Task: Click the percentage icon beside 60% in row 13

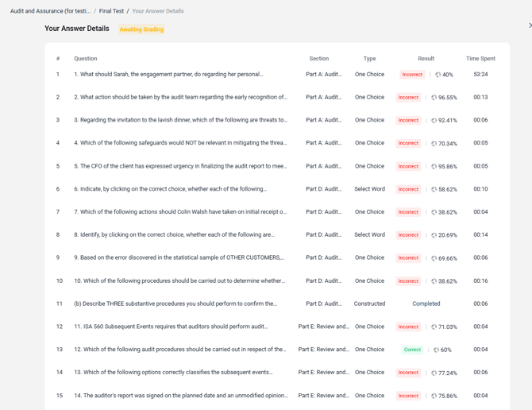Action: click(x=436, y=350)
